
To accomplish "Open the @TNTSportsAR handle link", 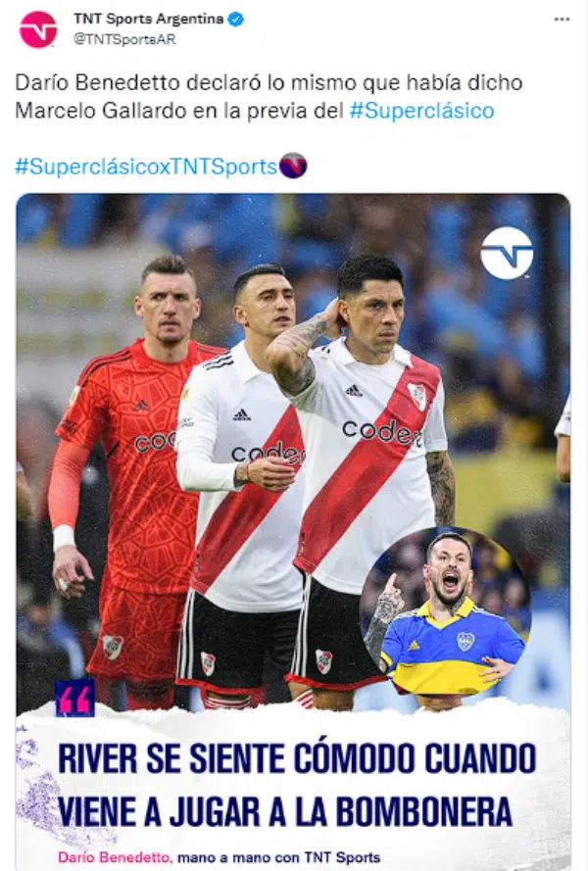I will tap(124, 39).
